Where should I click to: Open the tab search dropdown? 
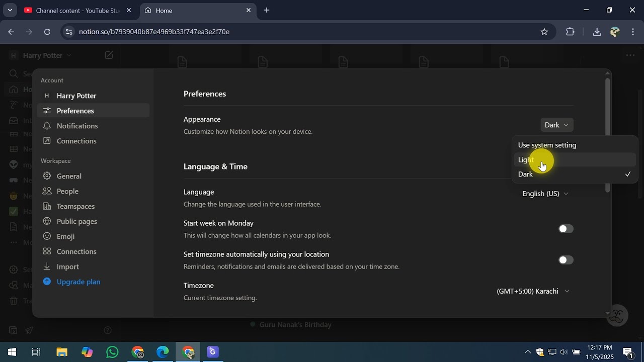10,10
